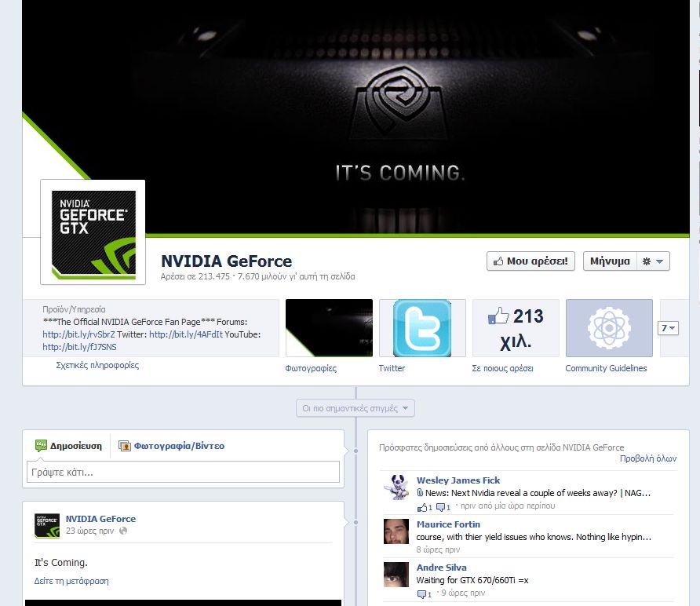Open Maurice Fortin profile link
Image resolution: width=700 pixels, height=606 pixels.
pos(448,524)
